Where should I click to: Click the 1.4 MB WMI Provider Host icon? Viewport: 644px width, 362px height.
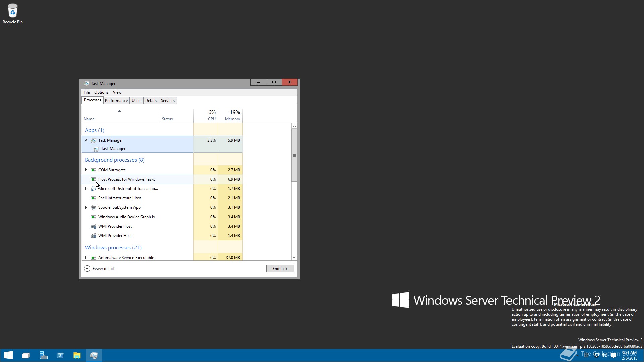coord(94,236)
